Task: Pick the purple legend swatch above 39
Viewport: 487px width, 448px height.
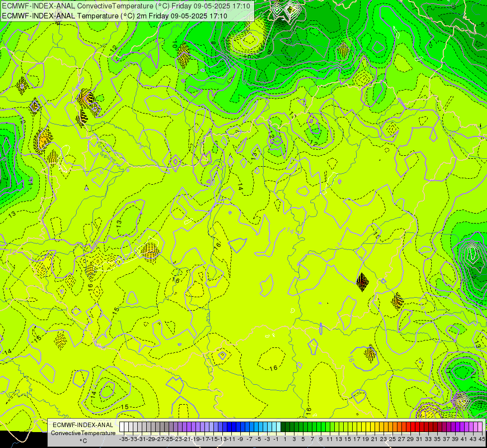Action: coord(453,427)
